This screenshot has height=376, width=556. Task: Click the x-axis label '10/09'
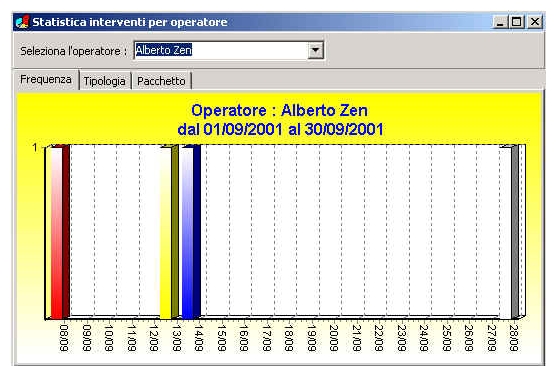click(109, 338)
